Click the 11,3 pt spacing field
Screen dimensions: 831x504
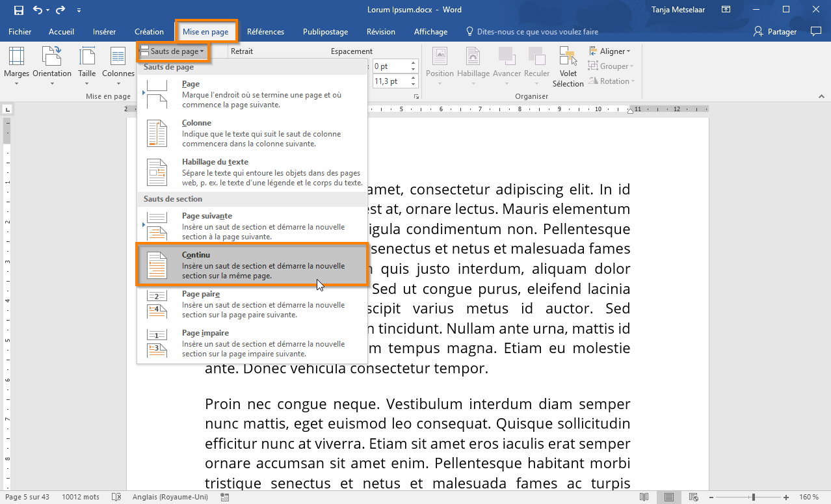pyautogui.click(x=390, y=81)
